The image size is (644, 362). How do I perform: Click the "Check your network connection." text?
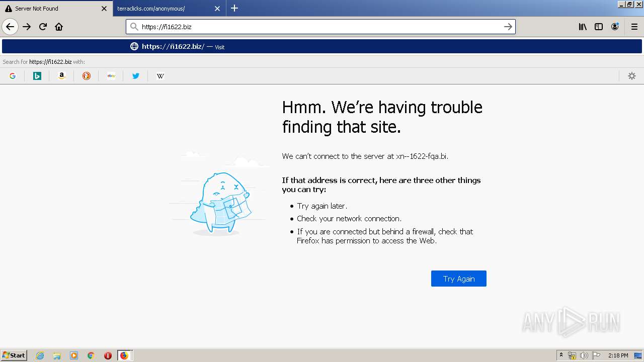[349, 219]
